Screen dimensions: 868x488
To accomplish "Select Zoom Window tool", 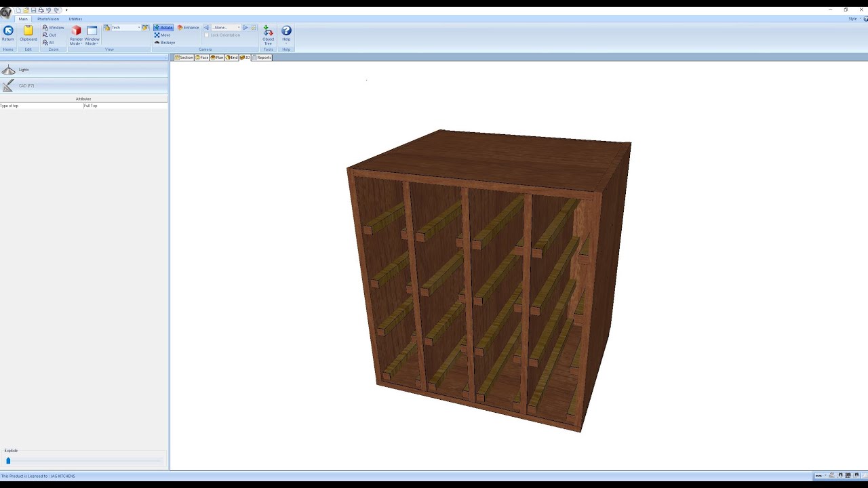I will click(53, 28).
